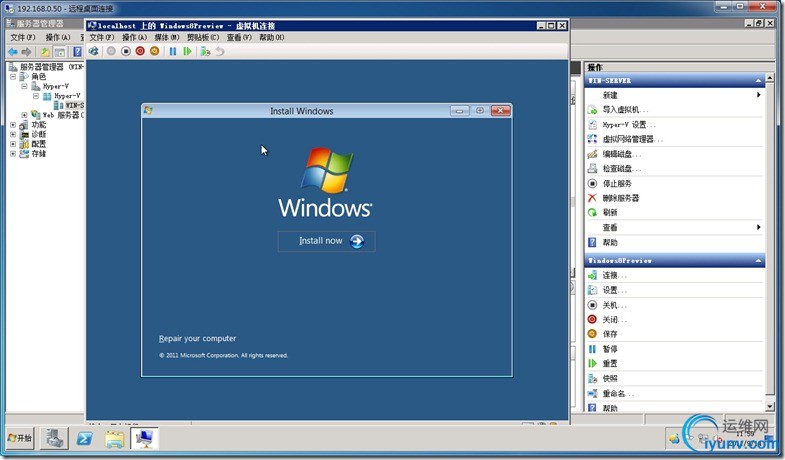
Task: Click 帮助 under WIN-SERVER actions
Action: tap(609, 243)
